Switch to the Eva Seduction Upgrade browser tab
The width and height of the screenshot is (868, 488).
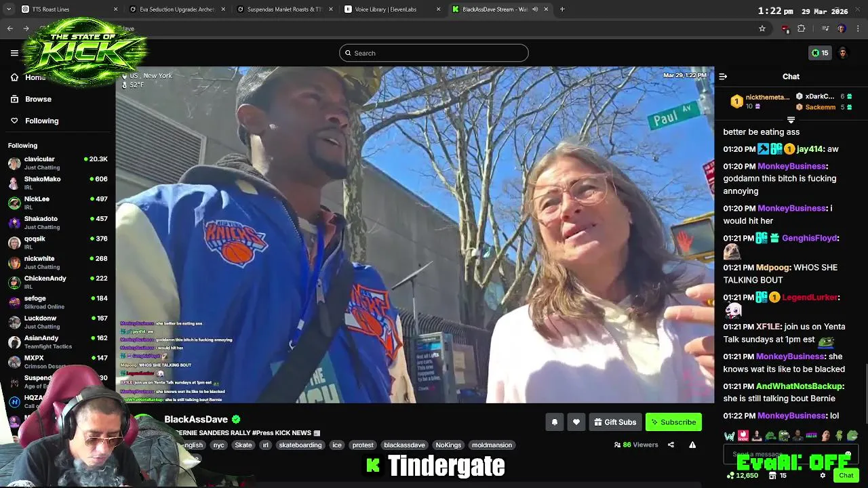[x=178, y=9]
